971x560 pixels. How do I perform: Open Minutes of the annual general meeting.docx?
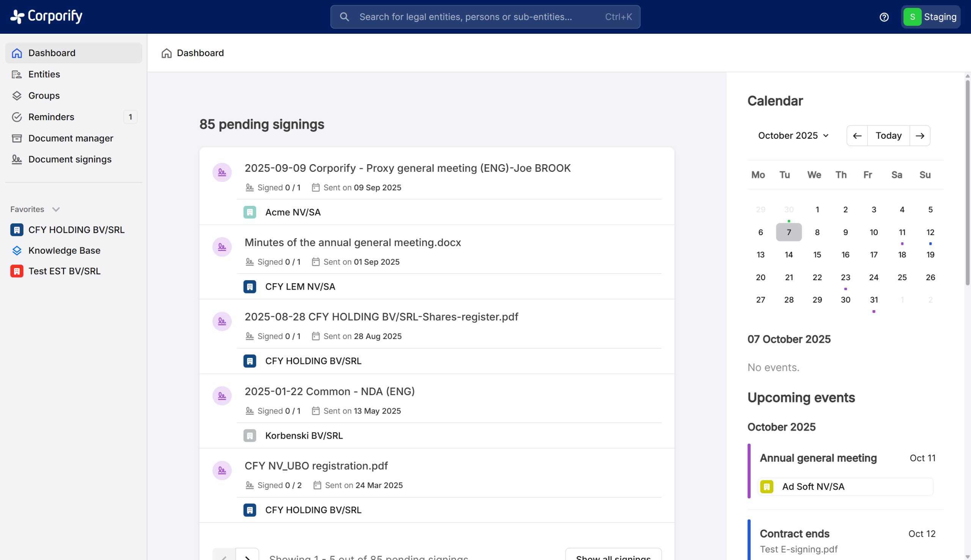352,242
